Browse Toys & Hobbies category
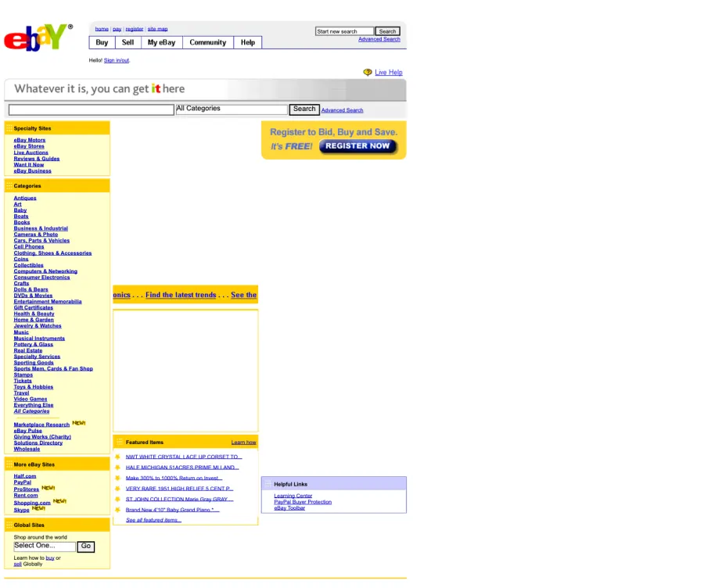The width and height of the screenshot is (704, 588). pos(33,387)
